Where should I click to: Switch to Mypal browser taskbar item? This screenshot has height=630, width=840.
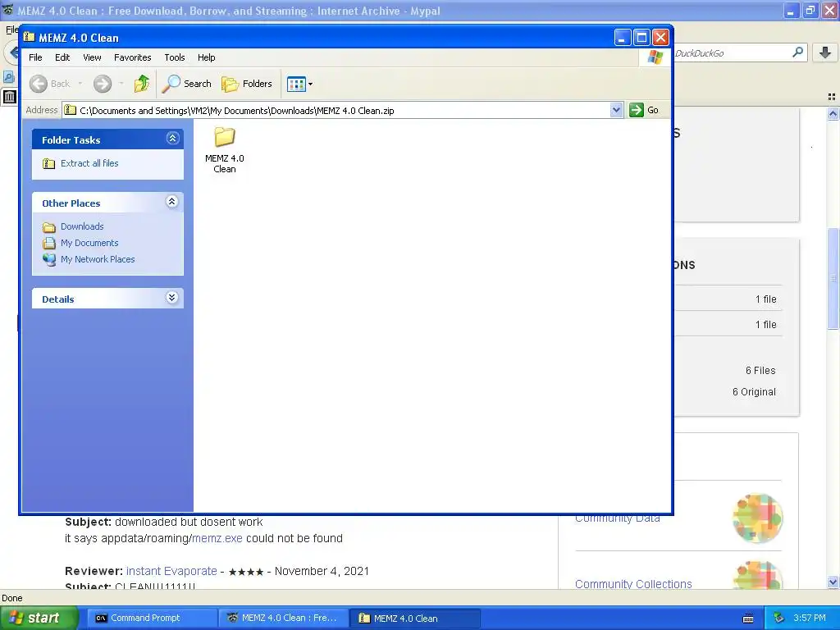coord(284,619)
